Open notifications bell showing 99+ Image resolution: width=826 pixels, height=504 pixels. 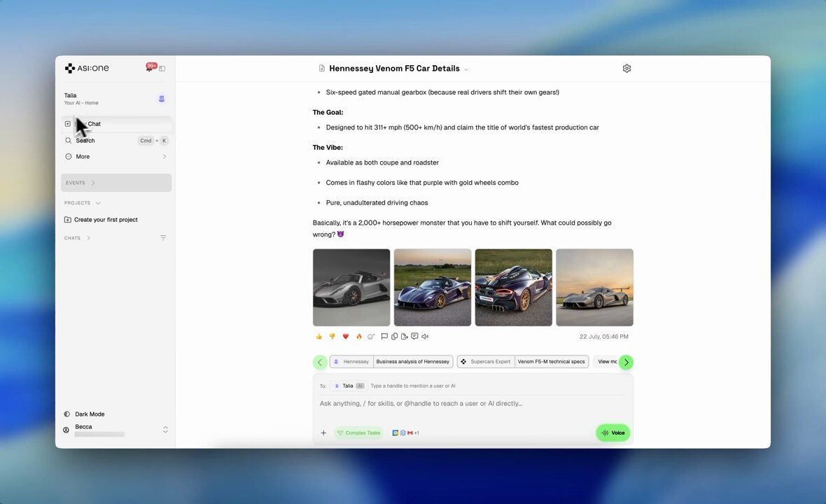(150, 67)
